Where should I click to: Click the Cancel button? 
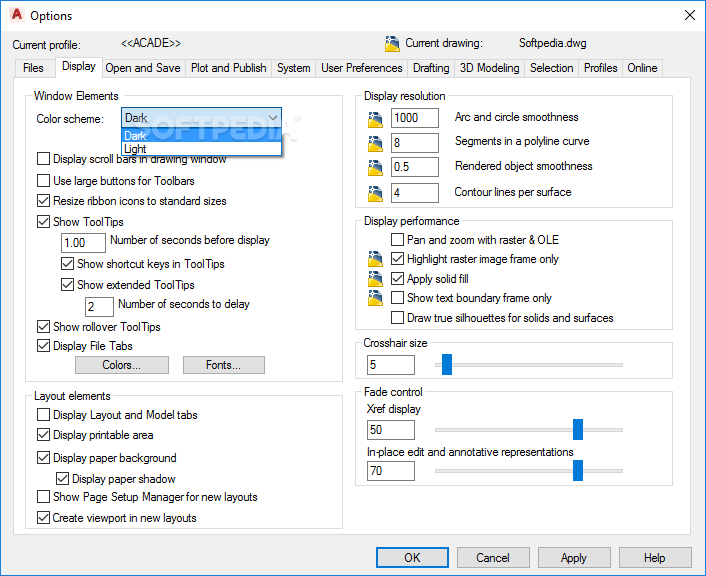pos(493,558)
